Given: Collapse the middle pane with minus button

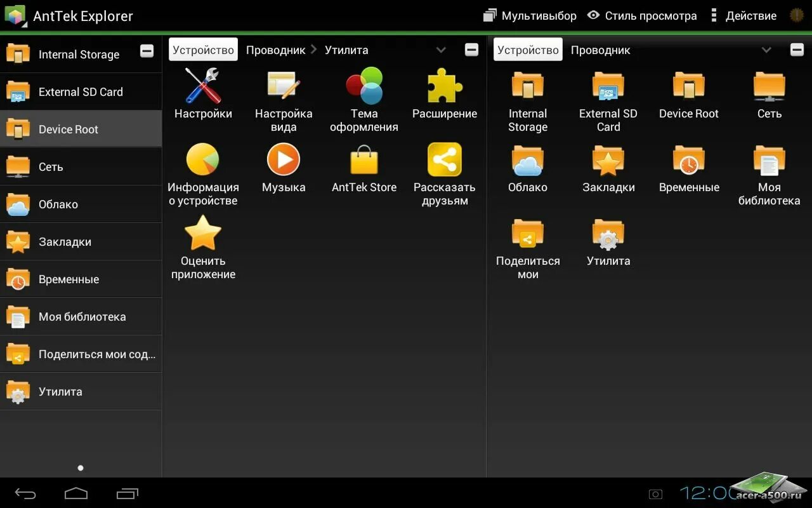Looking at the screenshot, I should [471, 50].
